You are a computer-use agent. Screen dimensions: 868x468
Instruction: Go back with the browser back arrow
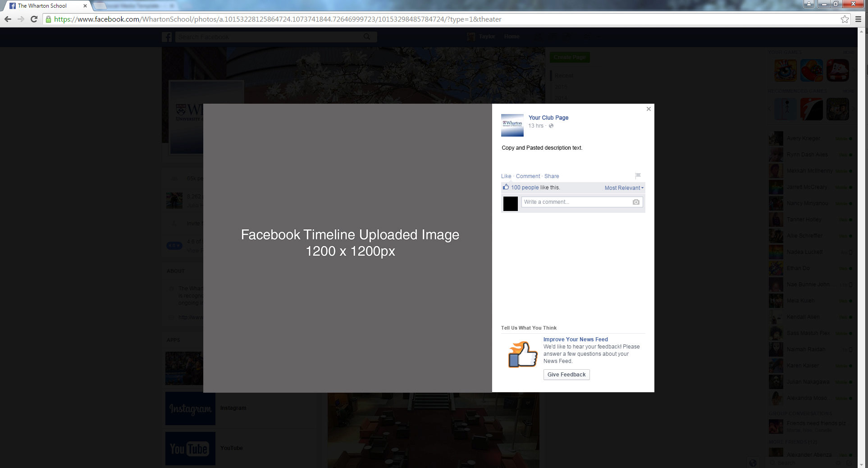pyautogui.click(x=8, y=19)
